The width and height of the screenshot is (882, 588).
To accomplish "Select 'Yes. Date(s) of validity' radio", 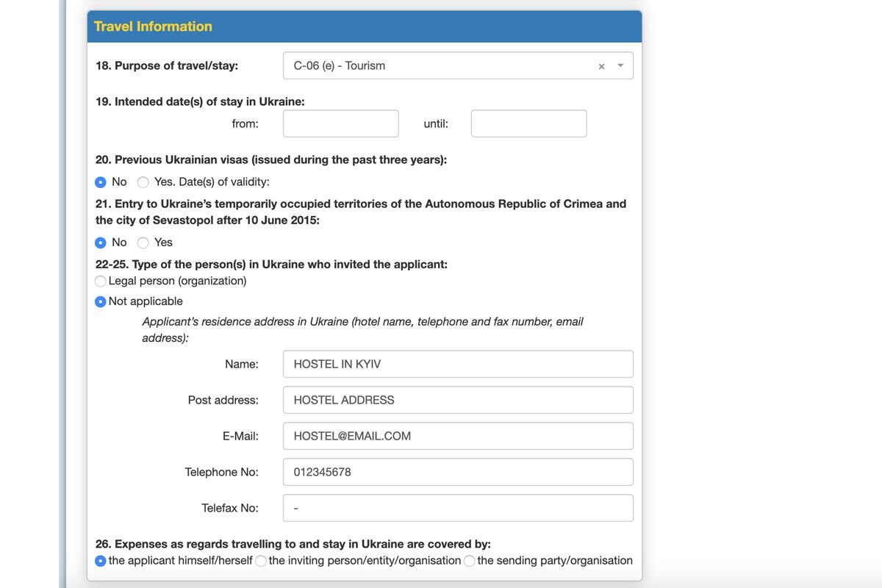I will coord(143,182).
